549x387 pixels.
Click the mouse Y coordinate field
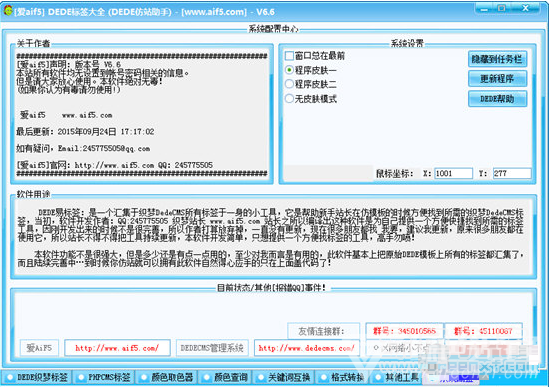coord(512,173)
